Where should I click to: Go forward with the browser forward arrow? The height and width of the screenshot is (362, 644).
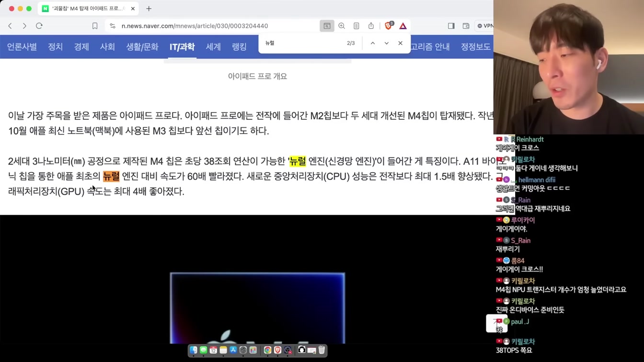(24, 26)
